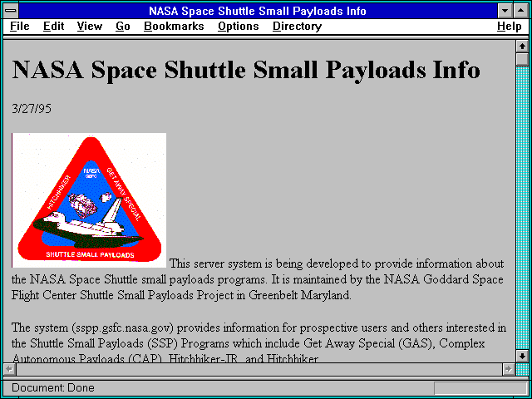Click the text sspp.gsfc.nasa.gov in paragraph
532x399 pixels.
pos(123,328)
